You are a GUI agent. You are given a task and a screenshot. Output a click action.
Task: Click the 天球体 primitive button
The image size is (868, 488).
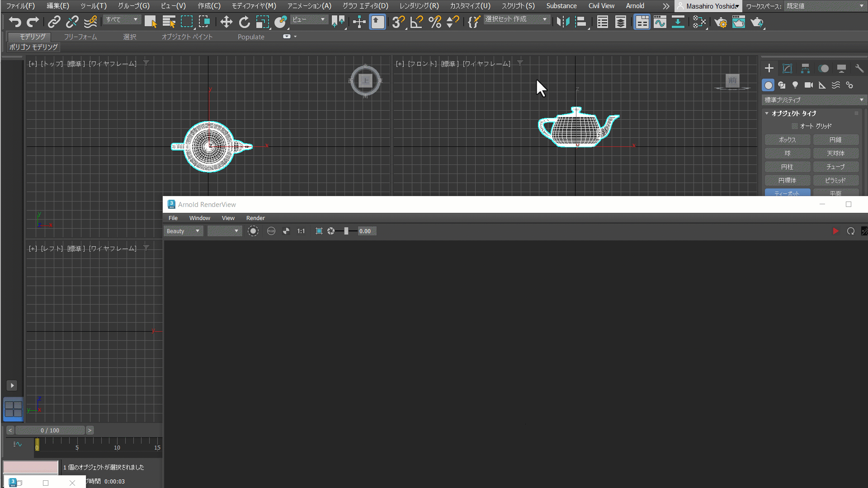click(835, 154)
